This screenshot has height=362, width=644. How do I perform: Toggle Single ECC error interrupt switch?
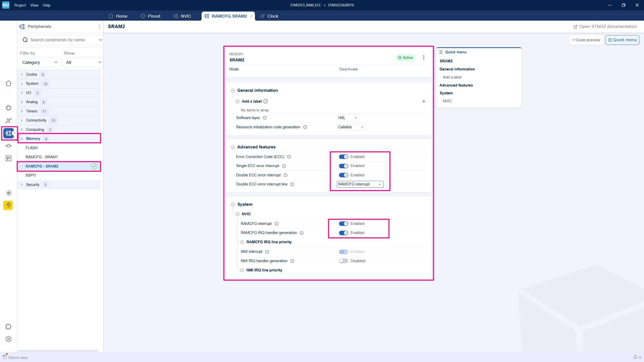click(x=344, y=166)
